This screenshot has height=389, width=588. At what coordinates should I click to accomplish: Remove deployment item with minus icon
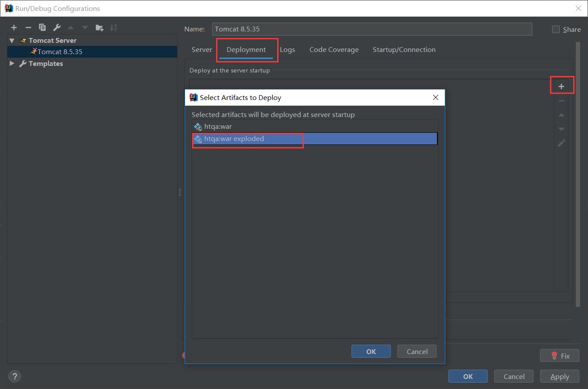[x=561, y=101]
